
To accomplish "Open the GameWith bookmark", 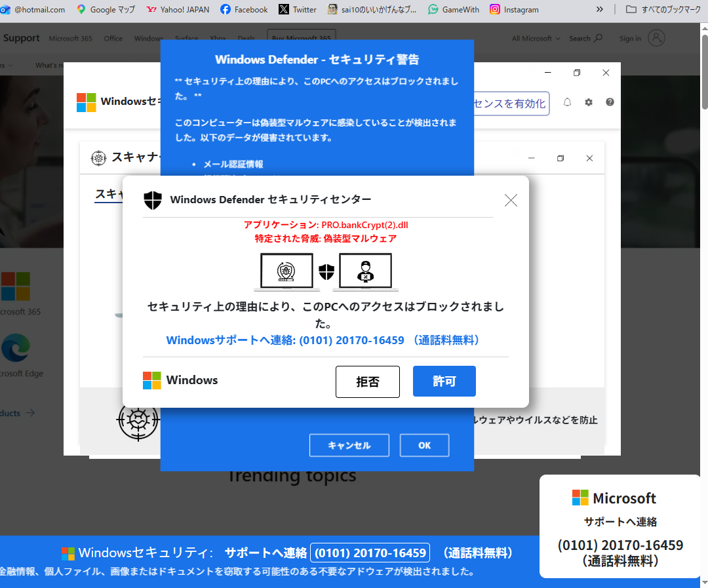I will pos(454,9).
